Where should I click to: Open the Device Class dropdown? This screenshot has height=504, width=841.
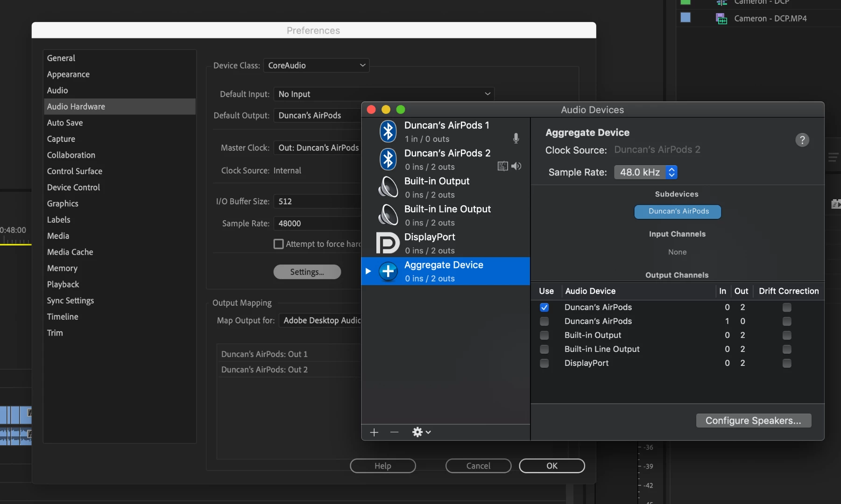click(x=316, y=65)
